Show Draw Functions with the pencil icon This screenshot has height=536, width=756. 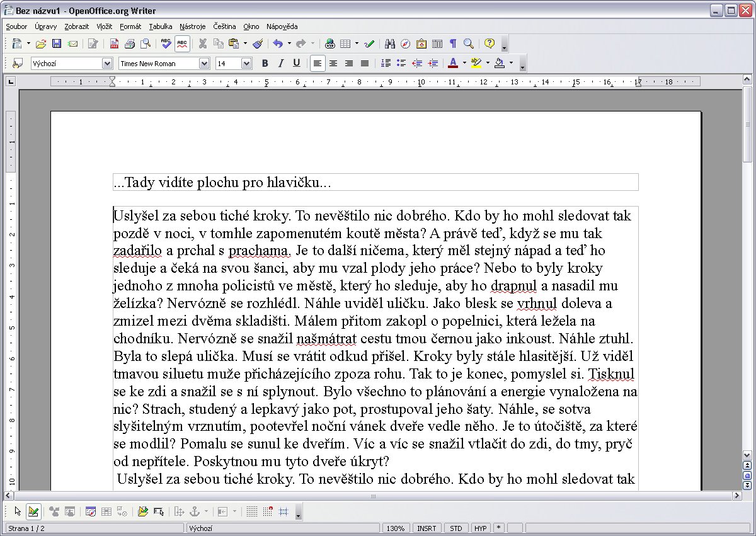369,43
